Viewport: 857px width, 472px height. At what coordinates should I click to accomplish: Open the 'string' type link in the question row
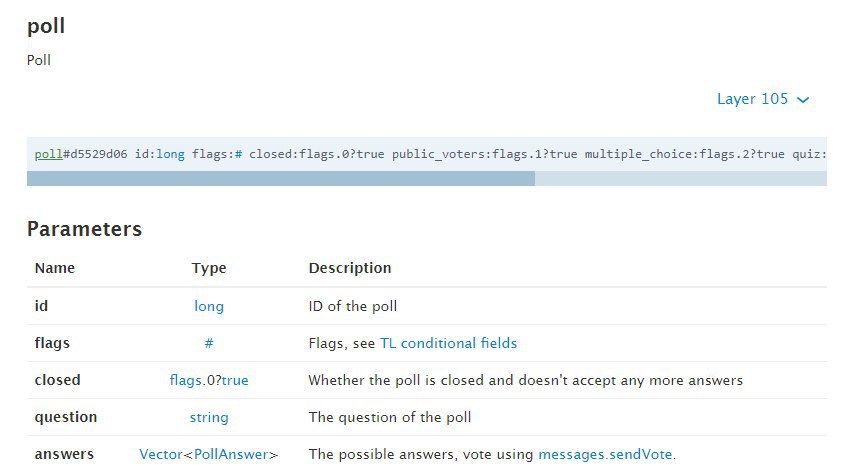click(209, 417)
